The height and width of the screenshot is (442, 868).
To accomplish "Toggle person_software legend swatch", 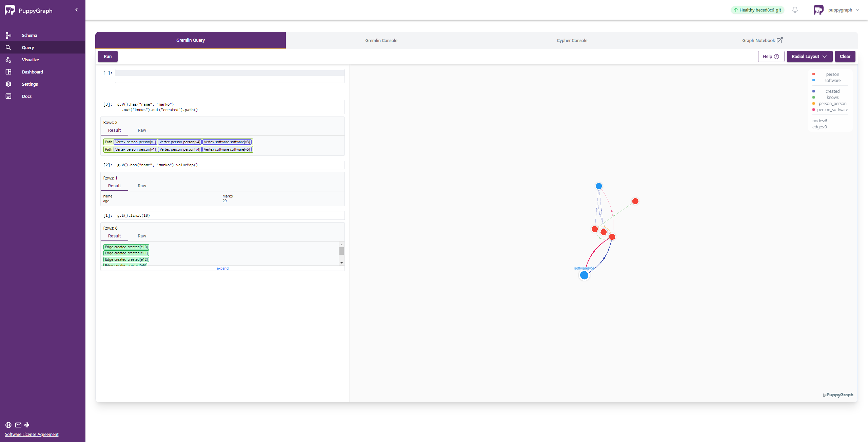I will pos(813,109).
